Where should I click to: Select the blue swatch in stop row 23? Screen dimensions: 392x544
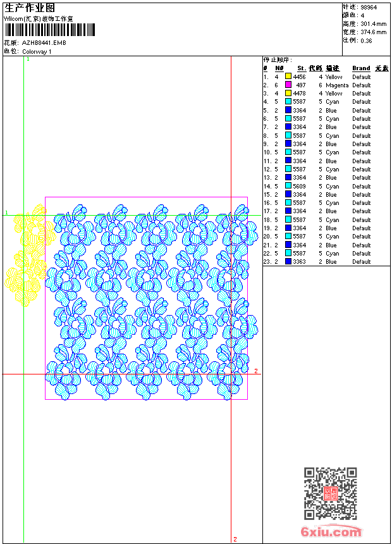(288, 261)
